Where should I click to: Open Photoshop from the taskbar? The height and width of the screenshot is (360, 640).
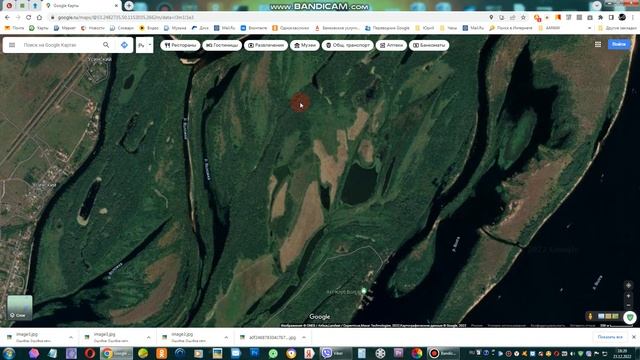254,353
